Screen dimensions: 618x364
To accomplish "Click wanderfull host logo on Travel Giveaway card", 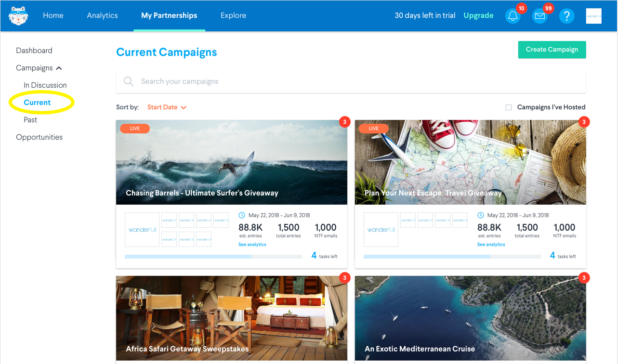I will (x=381, y=230).
